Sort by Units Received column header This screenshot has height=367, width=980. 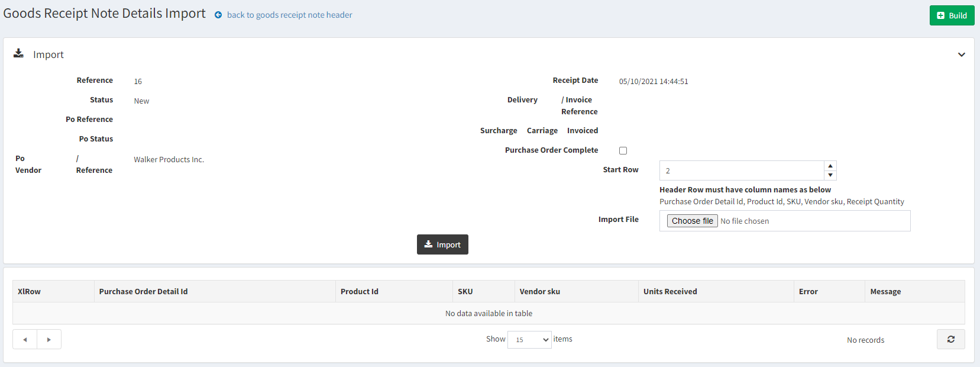pyautogui.click(x=670, y=291)
